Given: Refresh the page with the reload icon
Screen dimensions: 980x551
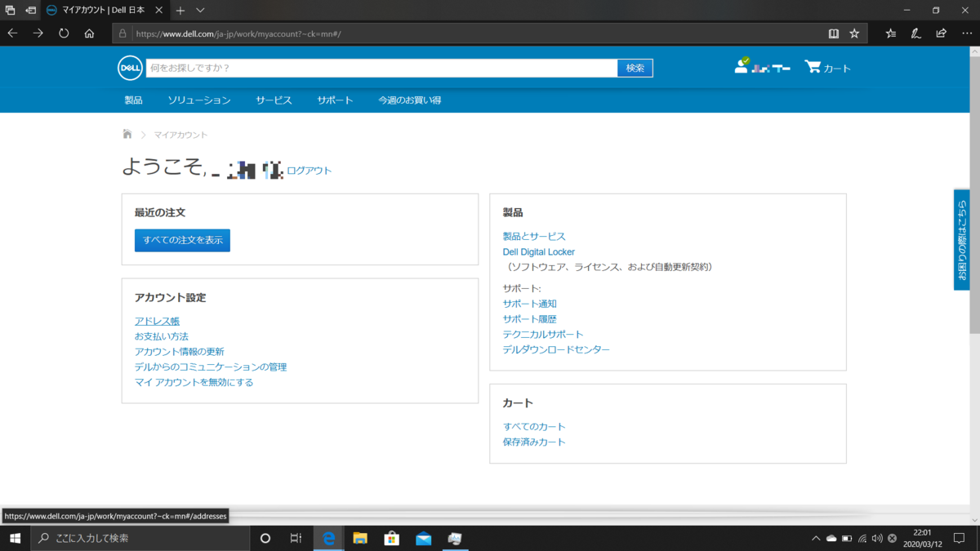Looking at the screenshot, I should (x=62, y=33).
